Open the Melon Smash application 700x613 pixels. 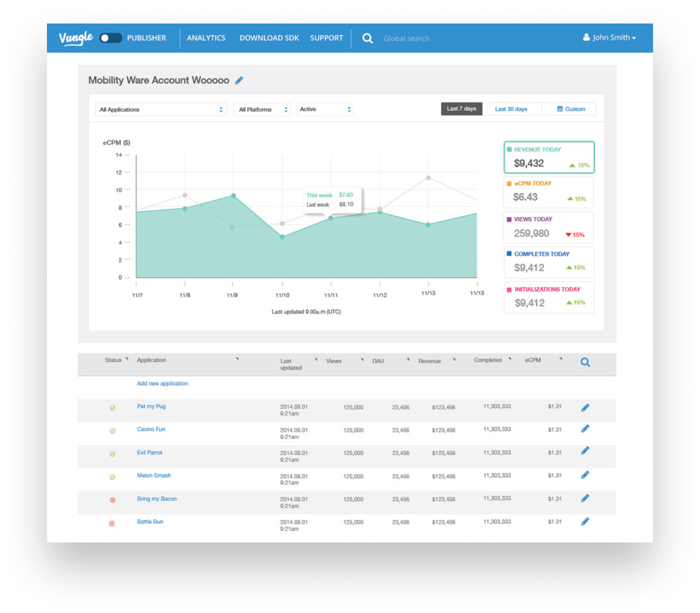pyautogui.click(x=154, y=476)
